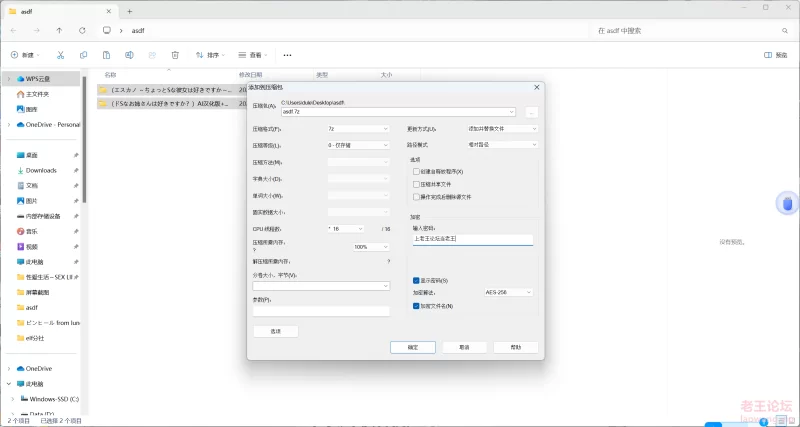Go back with the left arrow

pyautogui.click(x=13, y=31)
